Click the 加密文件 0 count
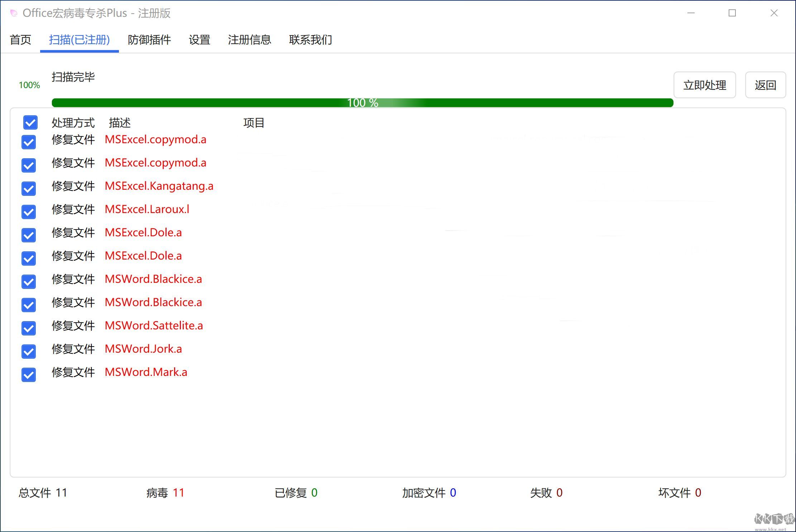 [x=429, y=493]
